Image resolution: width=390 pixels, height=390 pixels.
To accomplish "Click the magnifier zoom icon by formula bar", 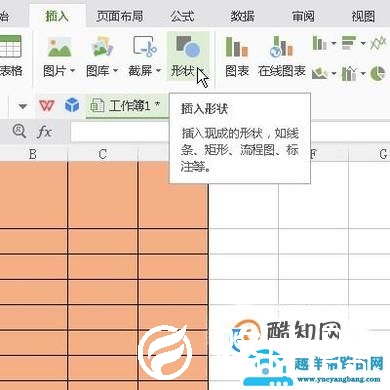I will click(x=19, y=131).
